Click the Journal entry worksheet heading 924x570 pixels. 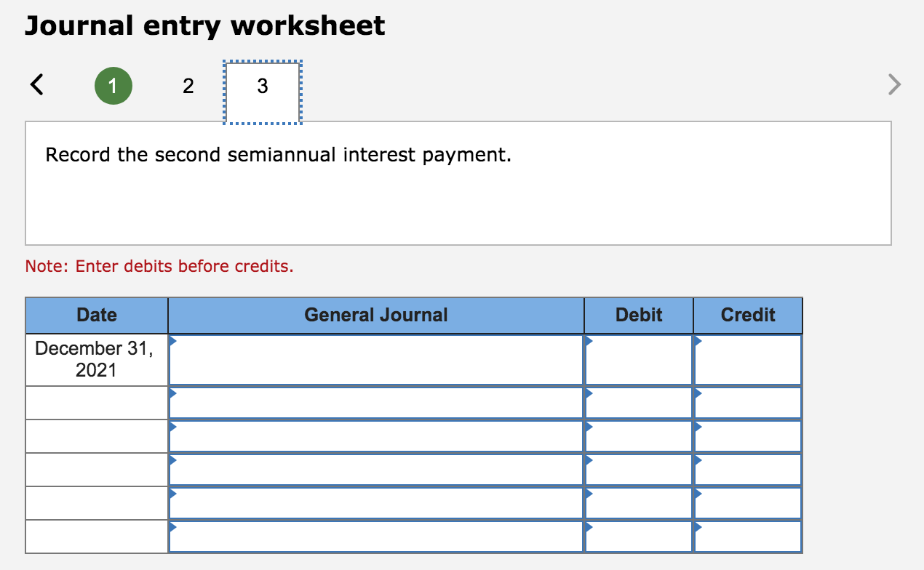[204, 26]
